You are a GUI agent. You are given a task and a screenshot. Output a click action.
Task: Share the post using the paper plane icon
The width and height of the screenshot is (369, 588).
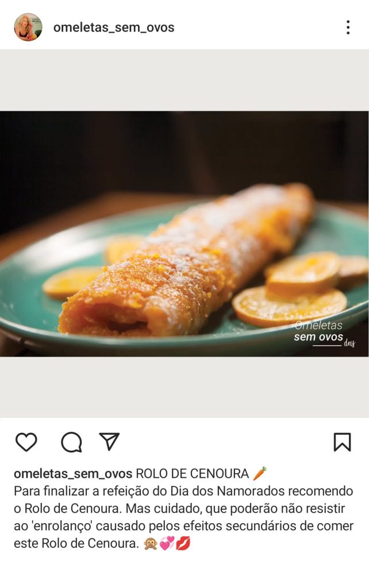(109, 441)
